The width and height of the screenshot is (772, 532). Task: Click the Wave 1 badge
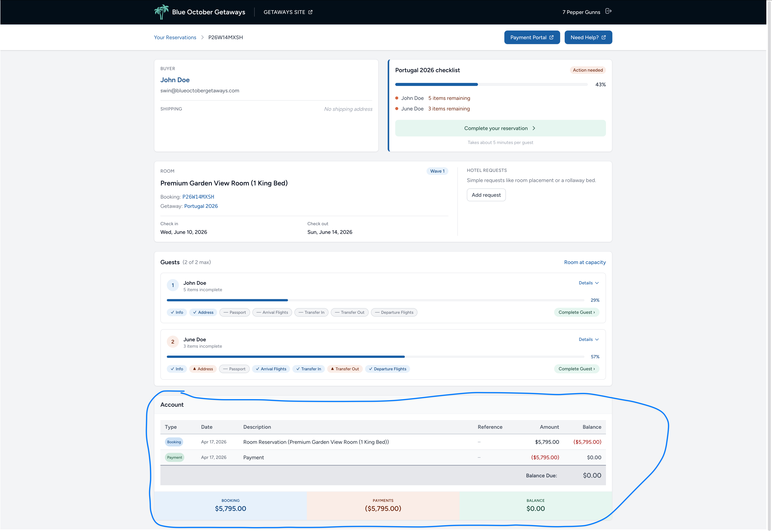437,171
